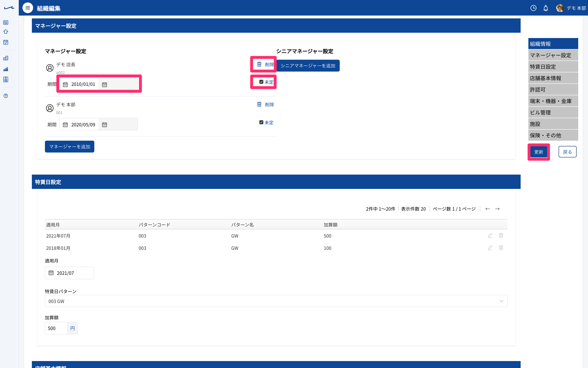Toggle 未定 checkbox for デモ 店長

(261, 82)
